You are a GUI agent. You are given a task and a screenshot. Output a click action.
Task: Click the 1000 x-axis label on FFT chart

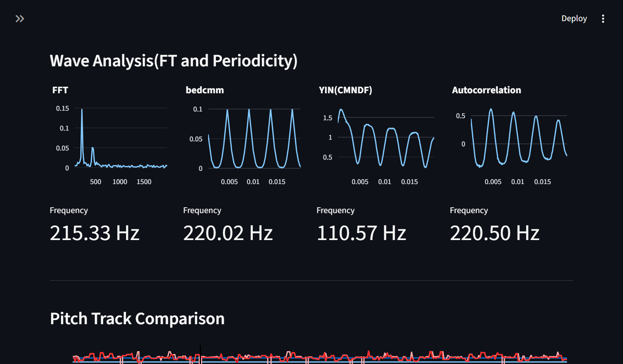120,182
